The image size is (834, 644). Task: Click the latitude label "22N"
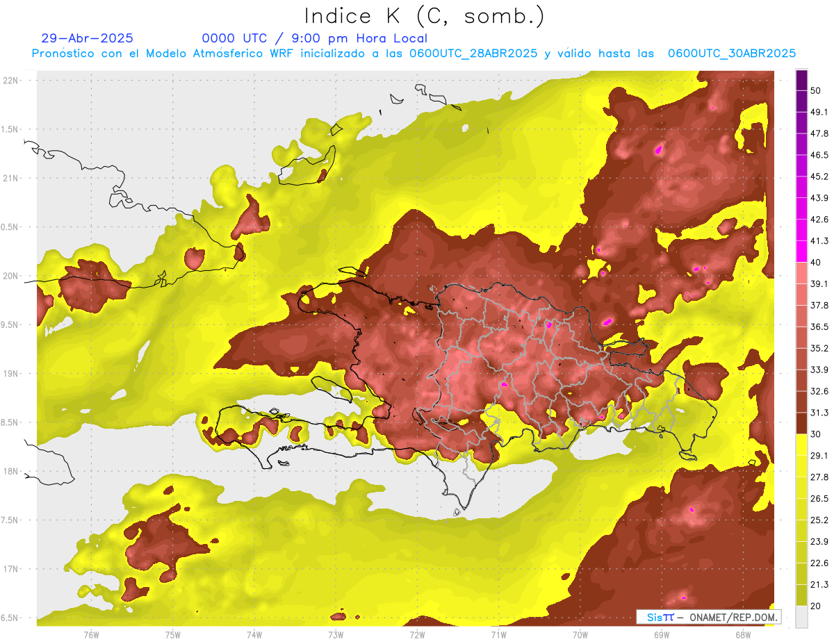click(11, 81)
